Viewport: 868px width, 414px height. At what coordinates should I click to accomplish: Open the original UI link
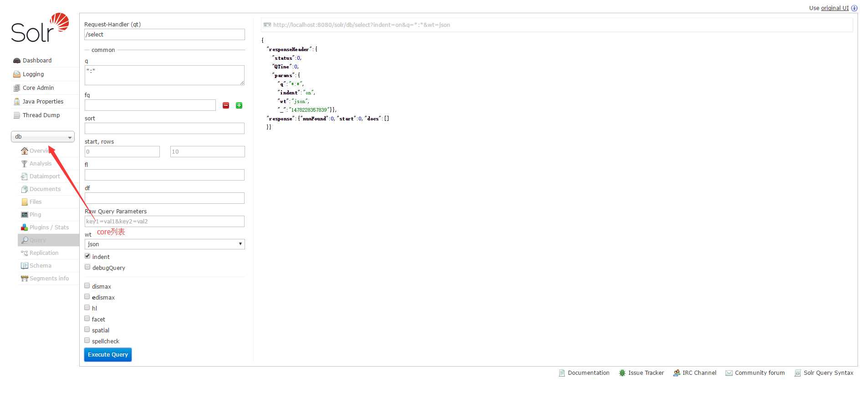point(835,8)
